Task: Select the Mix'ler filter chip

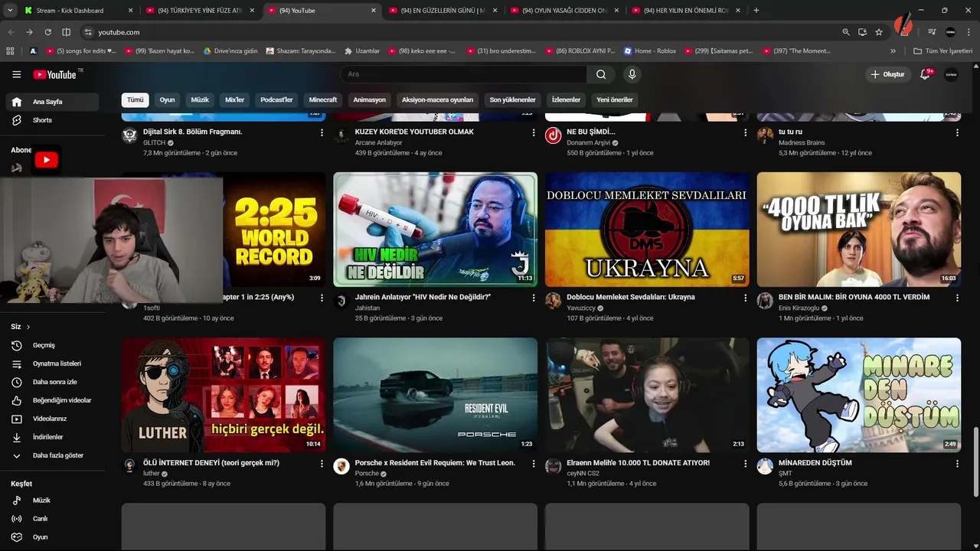Action: [234, 99]
